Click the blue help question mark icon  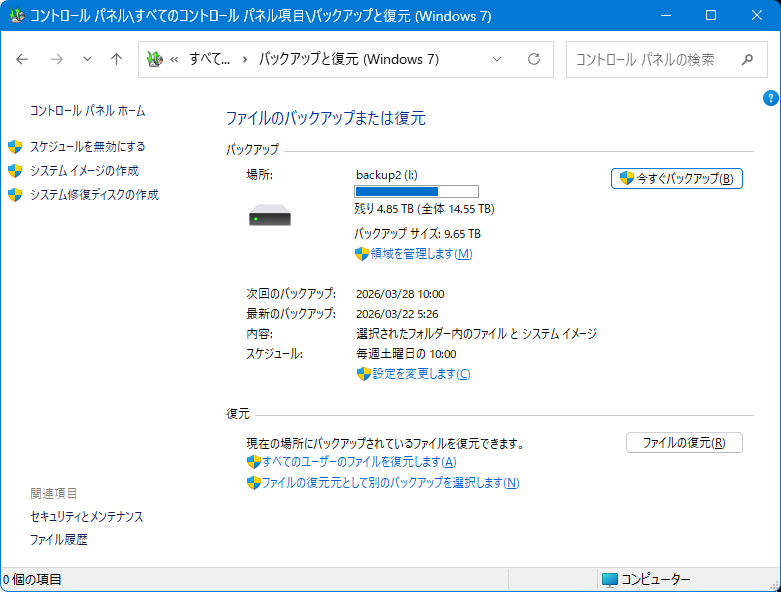pos(770,98)
